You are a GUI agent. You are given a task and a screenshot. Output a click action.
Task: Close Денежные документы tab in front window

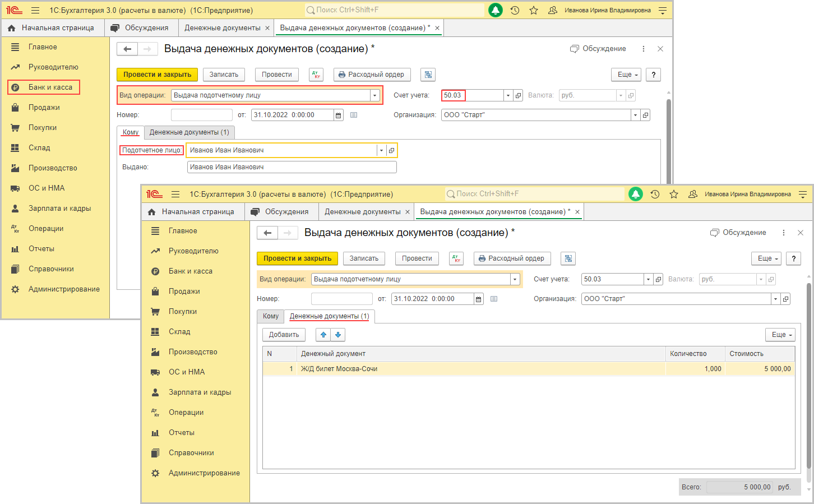(x=408, y=212)
